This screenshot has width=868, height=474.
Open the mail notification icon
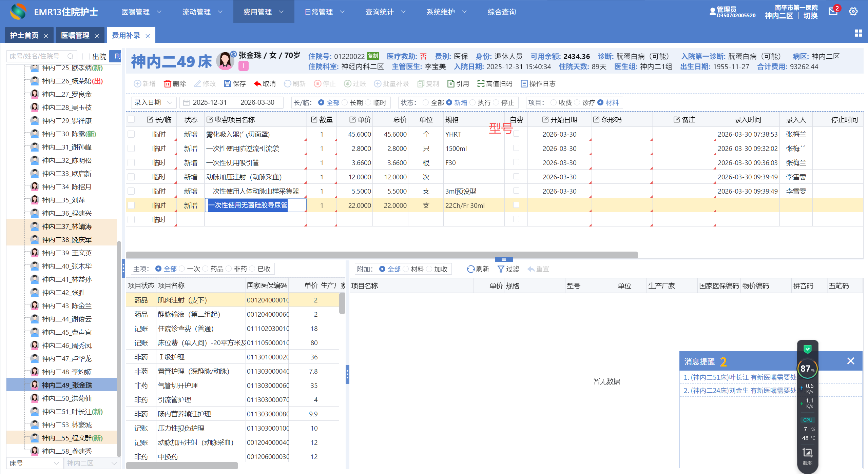coord(833,12)
